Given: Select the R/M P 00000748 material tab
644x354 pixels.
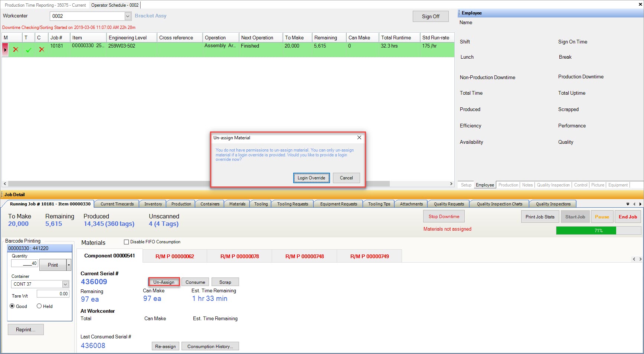Looking at the screenshot, I should coord(304,256).
